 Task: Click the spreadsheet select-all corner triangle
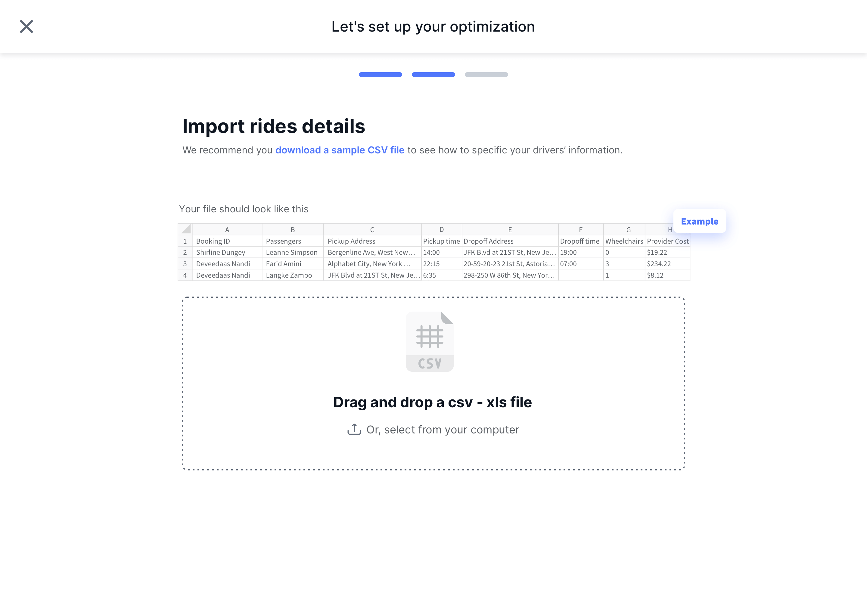pos(186,229)
